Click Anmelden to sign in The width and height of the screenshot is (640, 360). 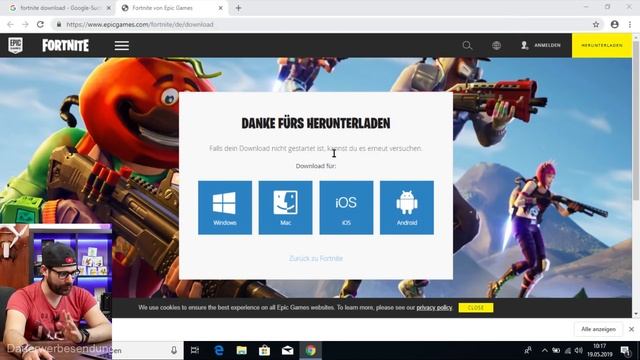click(541, 45)
